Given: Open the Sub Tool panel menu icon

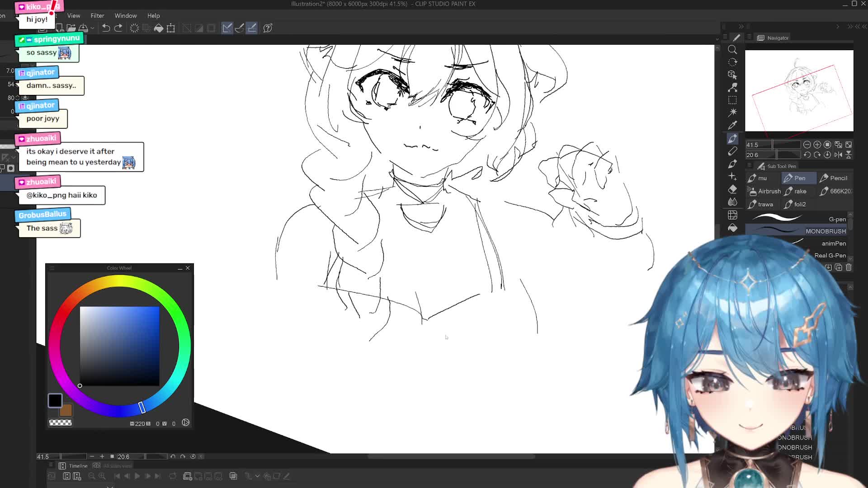Looking at the screenshot, I should coord(749,166).
